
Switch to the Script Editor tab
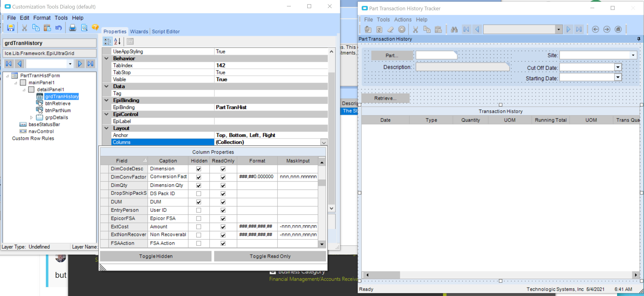pyautogui.click(x=166, y=32)
